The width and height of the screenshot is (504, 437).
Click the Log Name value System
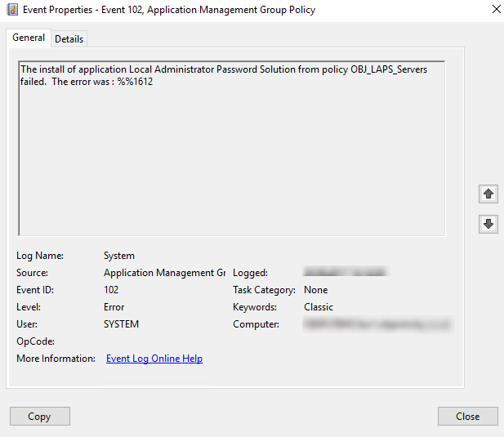tap(119, 256)
